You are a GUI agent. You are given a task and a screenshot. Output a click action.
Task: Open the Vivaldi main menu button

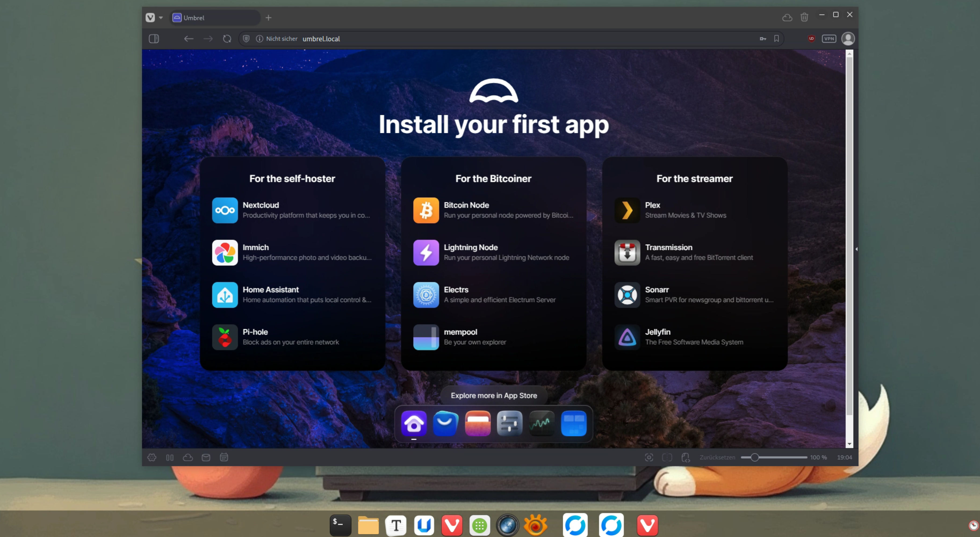pyautogui.click(x=150, y=17)
